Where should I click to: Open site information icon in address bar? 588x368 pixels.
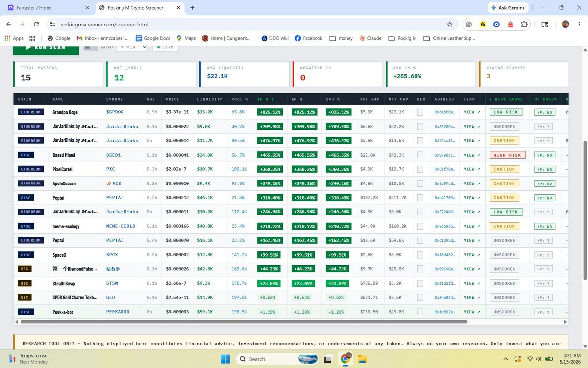[53, 24]
